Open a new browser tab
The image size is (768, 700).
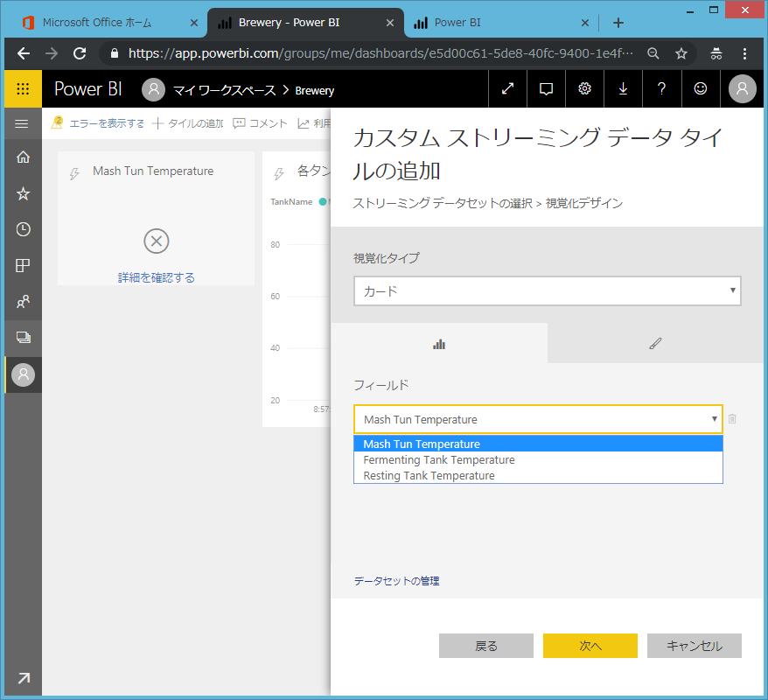coord(618,23)
